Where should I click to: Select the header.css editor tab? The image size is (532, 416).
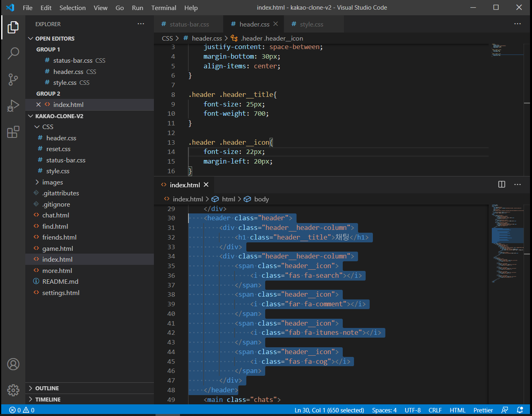pos(254,24)
